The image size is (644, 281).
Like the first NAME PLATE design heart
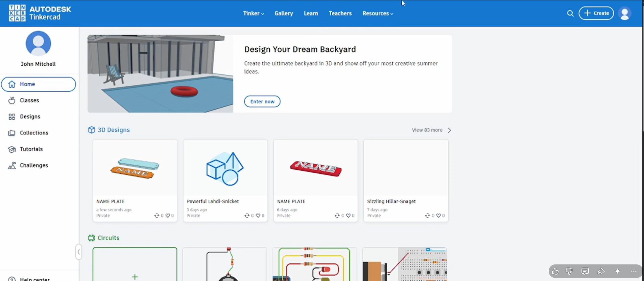coord(168,216)
